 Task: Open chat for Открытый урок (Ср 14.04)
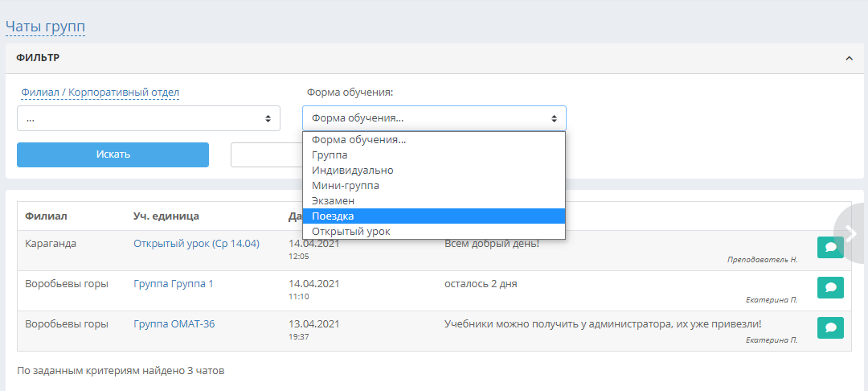point(830,248)
